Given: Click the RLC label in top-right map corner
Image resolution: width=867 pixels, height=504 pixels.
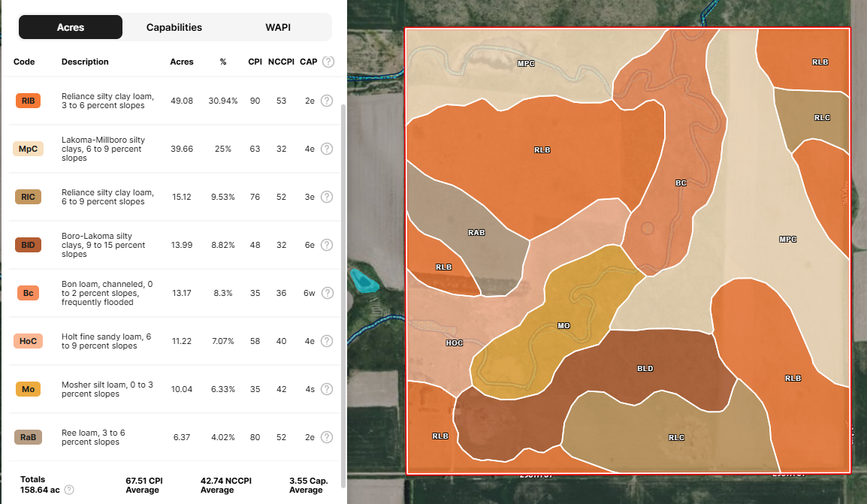Looking at the screenshot, I should [822, 118].
